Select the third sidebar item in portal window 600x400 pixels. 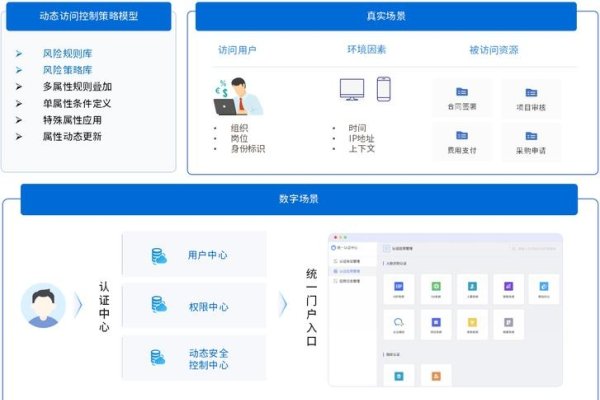point(353,281)
